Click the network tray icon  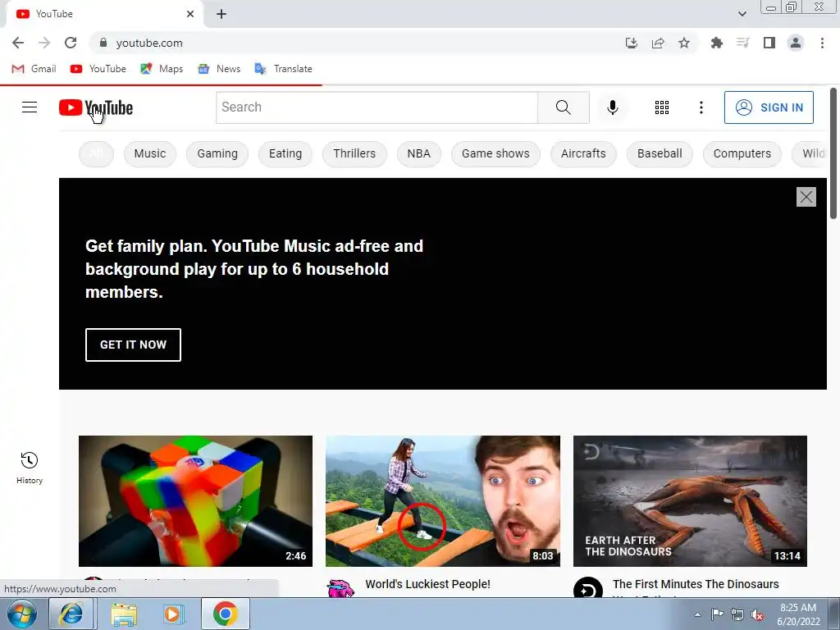tap(737, 614)
